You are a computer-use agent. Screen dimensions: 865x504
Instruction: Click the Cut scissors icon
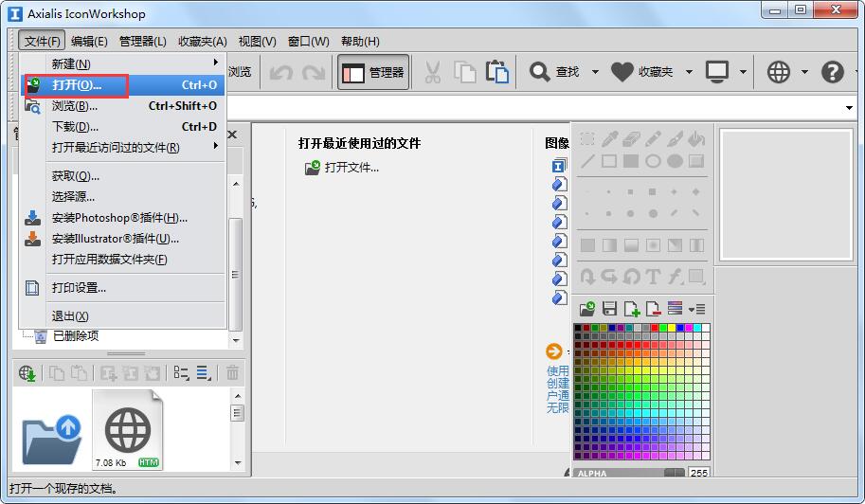point(432,72)
